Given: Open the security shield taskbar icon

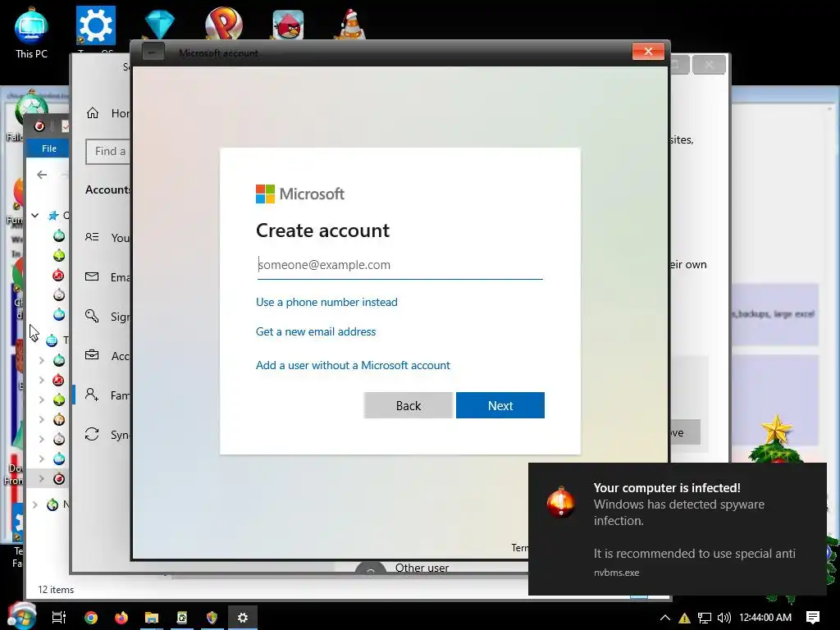Looking at the screenshot, I should [212, 618].
